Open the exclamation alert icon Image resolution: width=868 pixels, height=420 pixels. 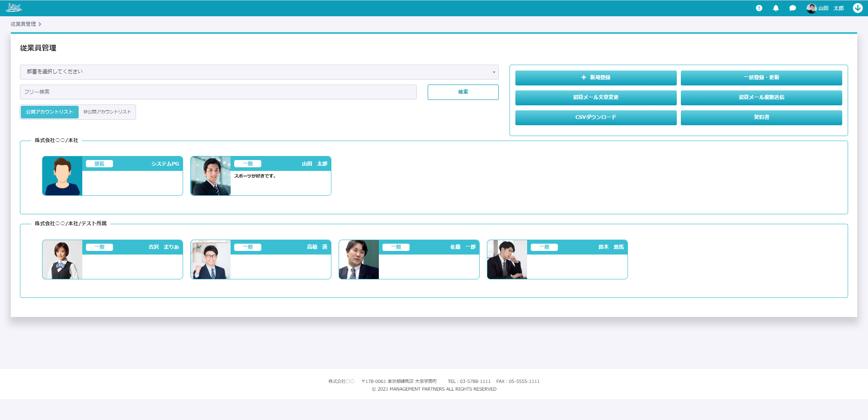coord(759,8)
